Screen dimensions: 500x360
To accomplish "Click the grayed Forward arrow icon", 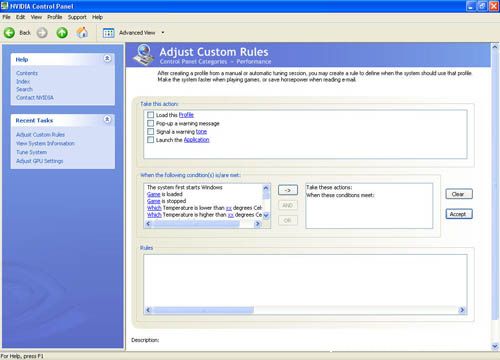I will tap(42, 33).
